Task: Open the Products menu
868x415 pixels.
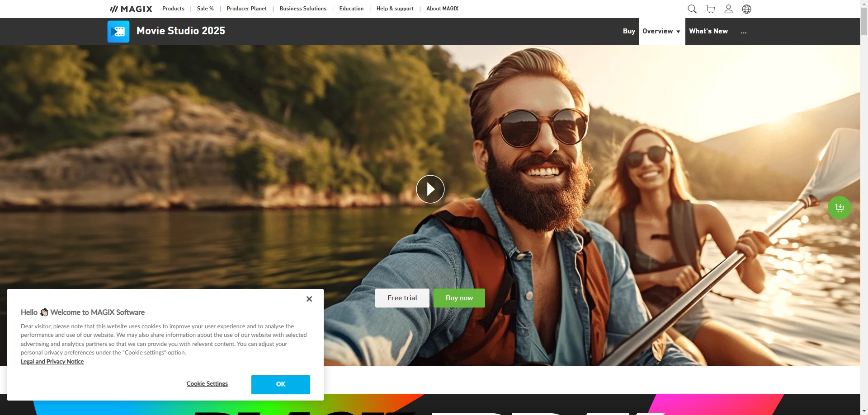Action: click(173, 9)
